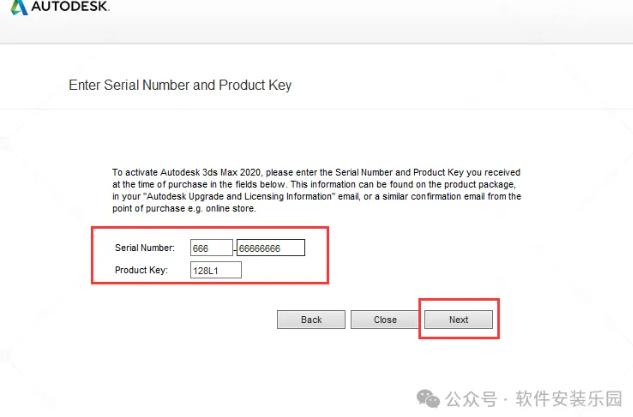The image size is (633, 417).
Task: Click the second Serial Number field with 66666666
Action: pyautogui.click(x=270, y=248)
